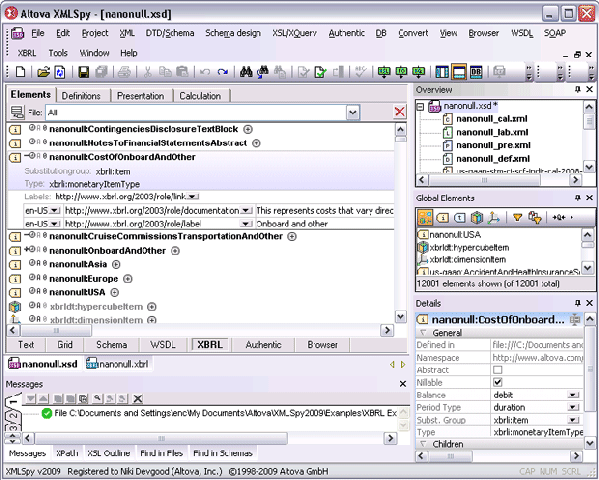Viewport: 599px width, 480px height.
Task: Click the XQuery execution toolbar icon
Action: click(419, 72)
